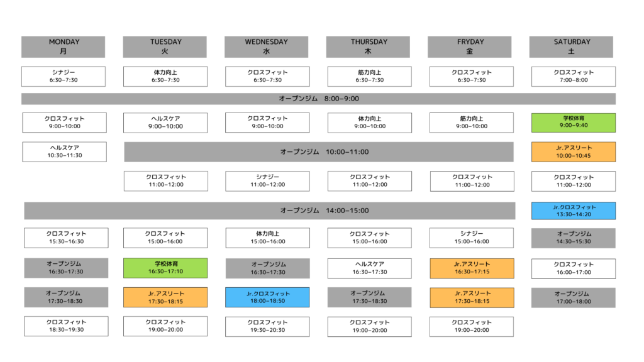Select Wednesday's Jr.クロスフィット 18:00~18:50 class
The image size is (644, 362).
pyautogui.click(x=267, y=297)
